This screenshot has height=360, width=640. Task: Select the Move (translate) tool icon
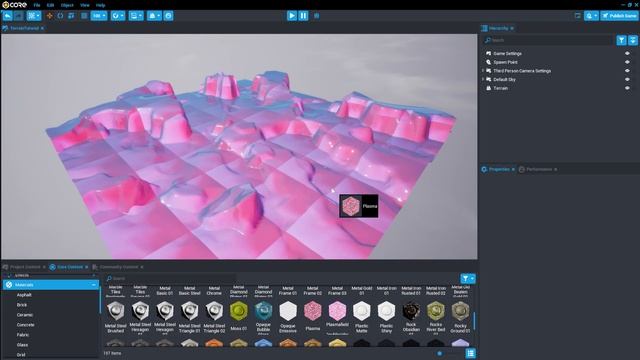point(50,16)
